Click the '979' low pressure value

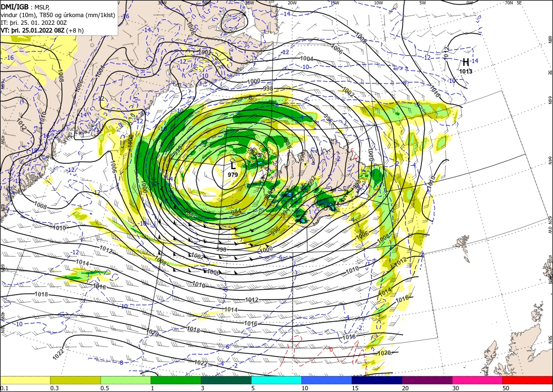pos(233,175)
